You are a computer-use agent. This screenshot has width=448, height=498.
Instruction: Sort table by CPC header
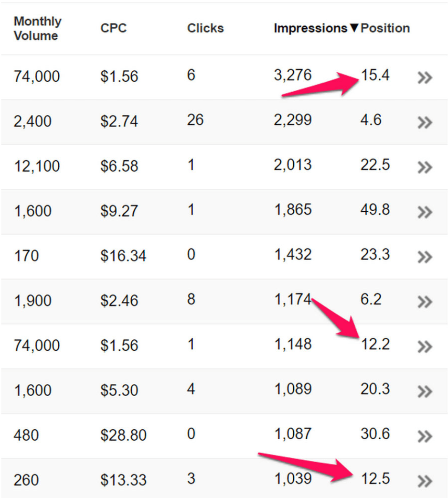[113, 28]
